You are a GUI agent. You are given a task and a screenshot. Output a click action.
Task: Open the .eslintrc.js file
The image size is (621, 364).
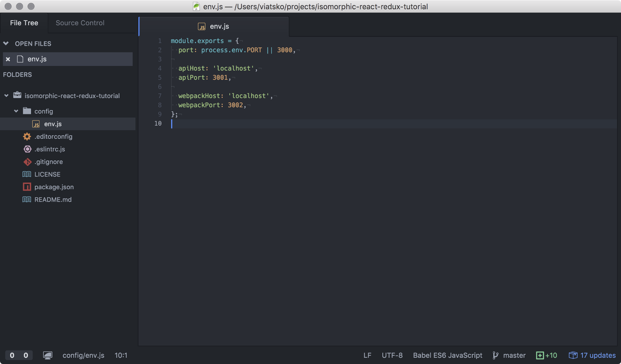point(50,149)
